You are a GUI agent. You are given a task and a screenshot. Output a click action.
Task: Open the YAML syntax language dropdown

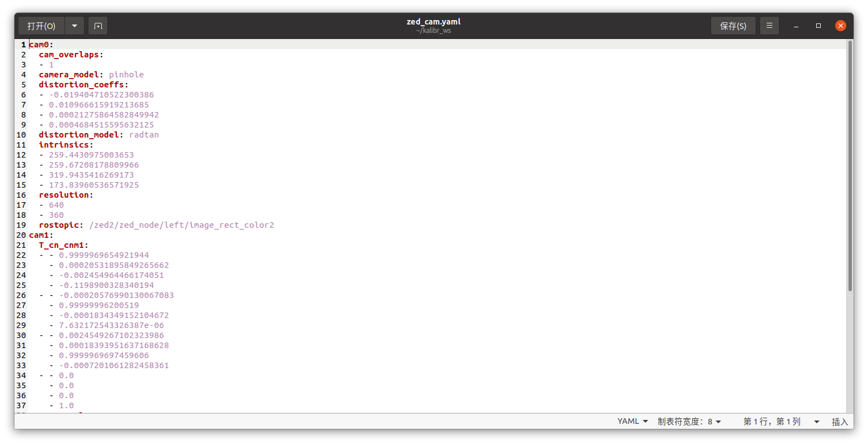633,422
